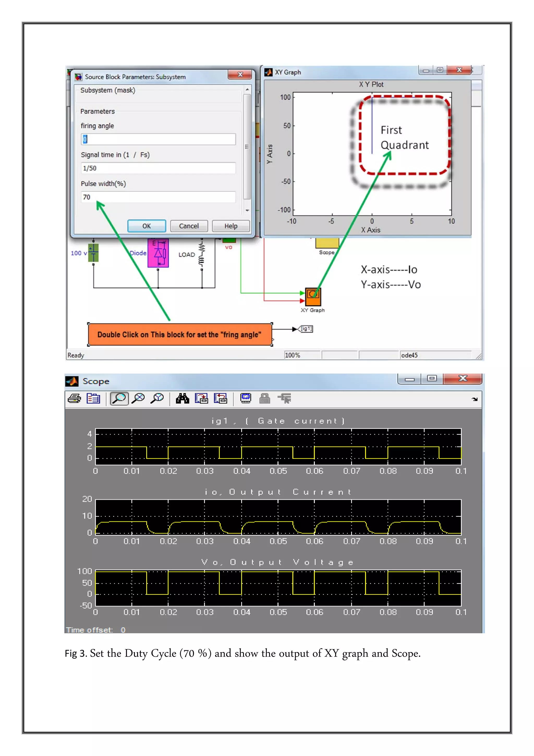Click the Time offset label in Scope

(x=89, y=630)
